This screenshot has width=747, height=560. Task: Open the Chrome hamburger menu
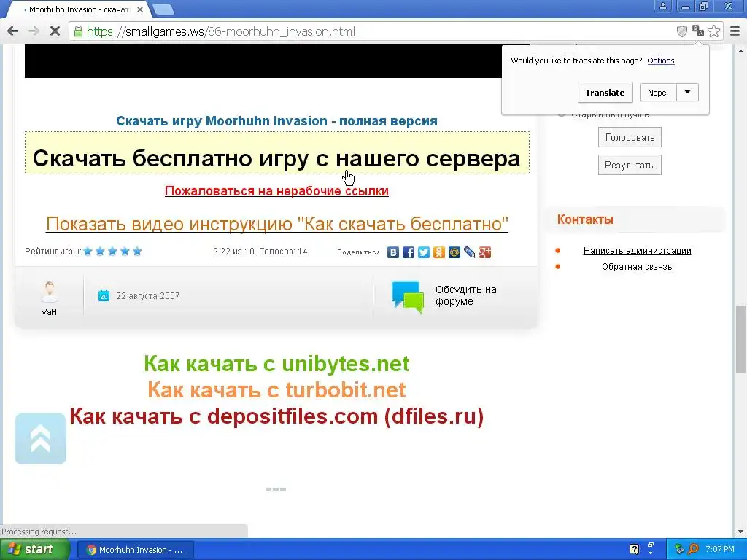(x=735, y=31)
